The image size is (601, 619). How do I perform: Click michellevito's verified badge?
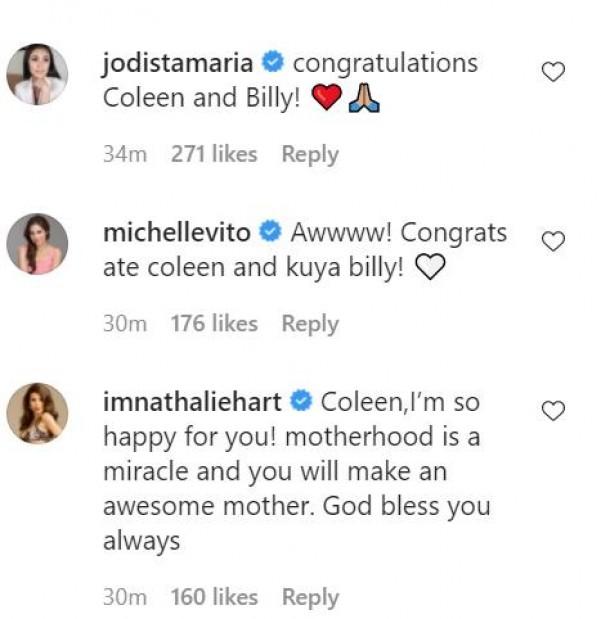tap(269, 233)
